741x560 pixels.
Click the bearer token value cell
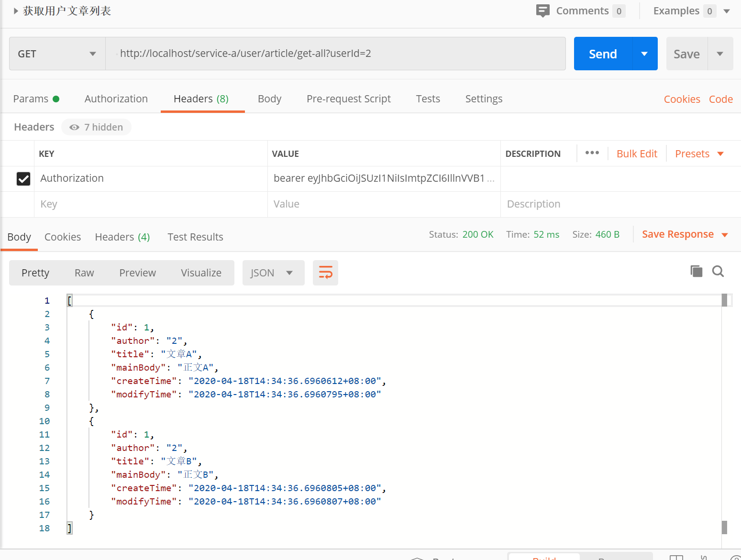[384, 178]
